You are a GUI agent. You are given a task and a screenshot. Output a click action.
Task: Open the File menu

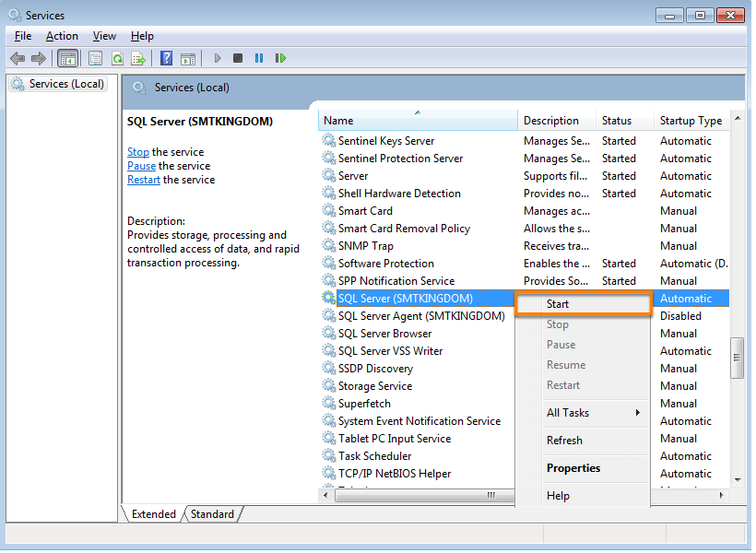[x=23, y=36]
